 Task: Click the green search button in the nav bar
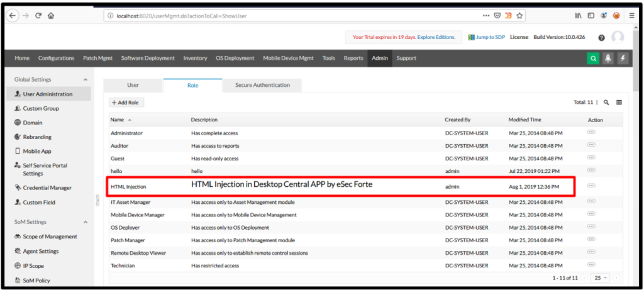(x=593, y=59)
